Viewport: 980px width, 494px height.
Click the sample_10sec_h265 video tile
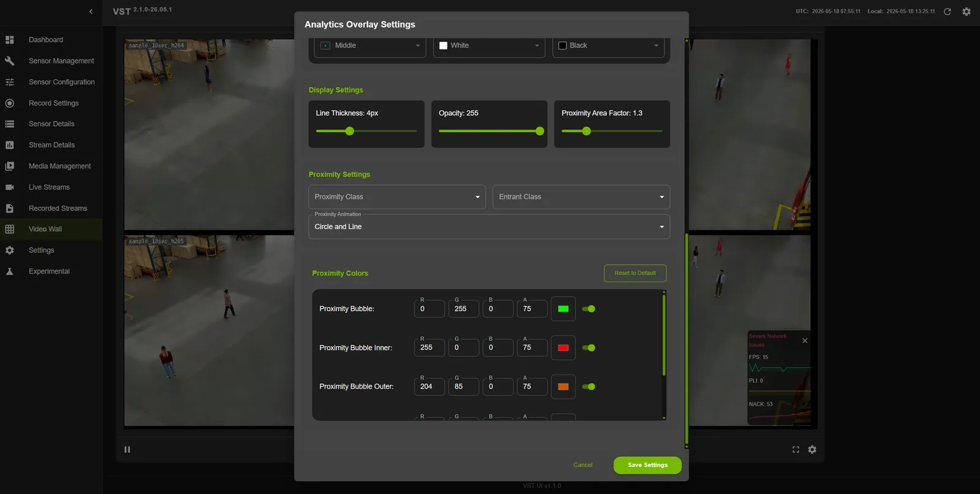[209, 331]
